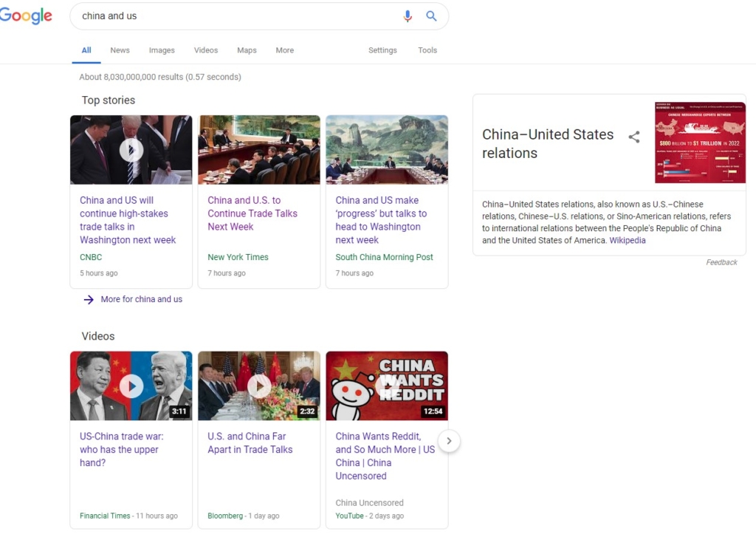
Task: Click the CNBC source label
Action: coord(91,257)
